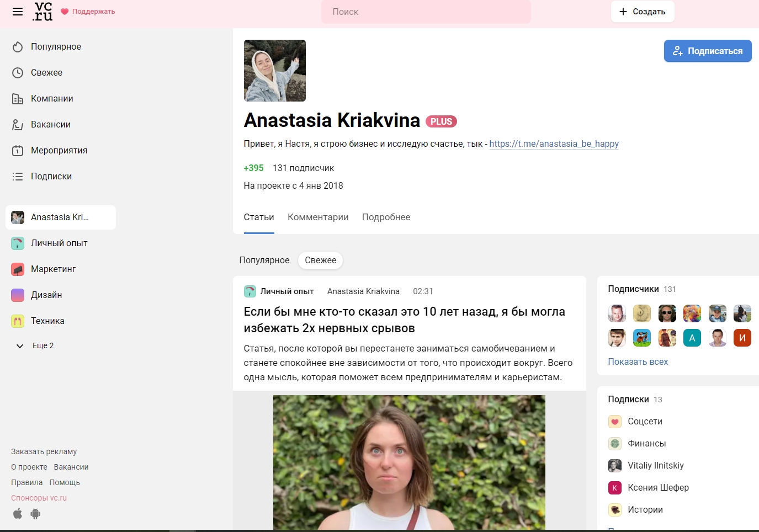
Task: Open Вакансии footer link
Action: pyautogui.click(x=71, y=467)
